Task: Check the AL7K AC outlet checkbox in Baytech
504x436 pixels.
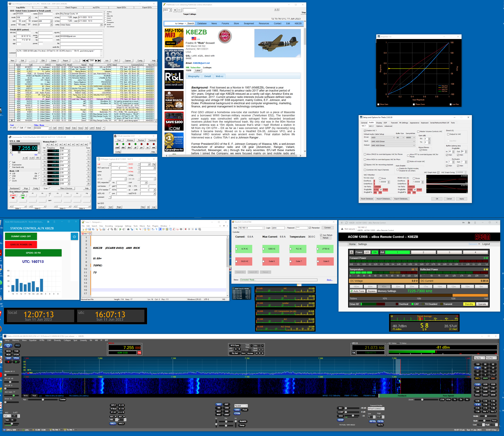Action: [236, 249]
